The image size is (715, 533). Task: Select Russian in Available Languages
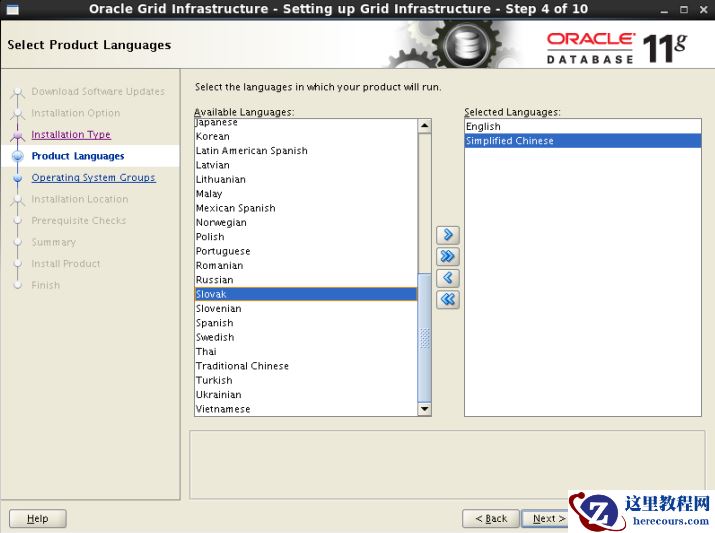click(306, 280)
